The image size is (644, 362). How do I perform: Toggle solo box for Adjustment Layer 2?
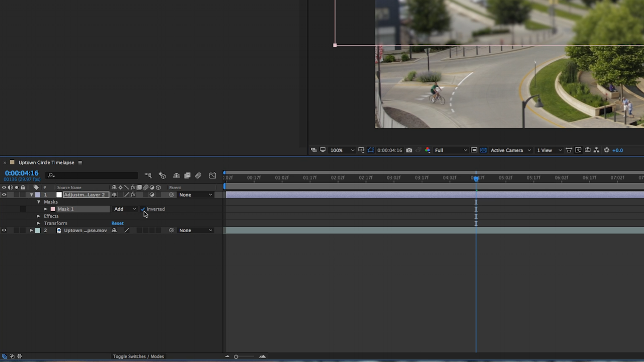[x=16, y=195]
